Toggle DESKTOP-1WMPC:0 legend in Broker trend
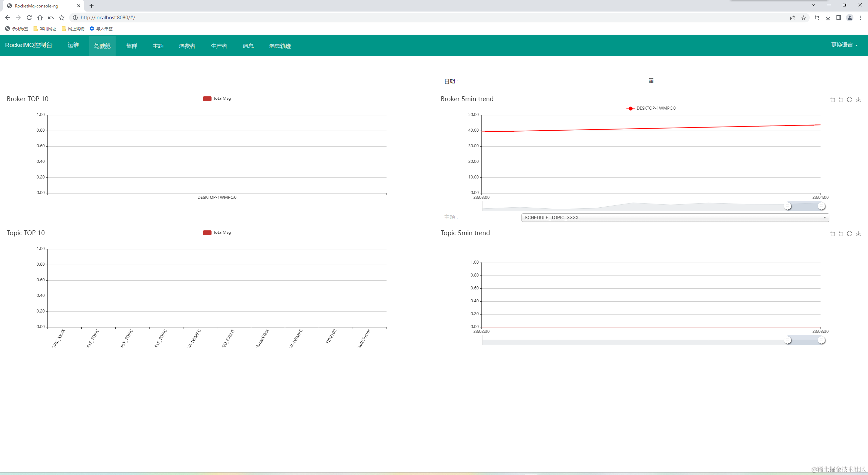This screenshot has height=475, width=868. click(651, 108)
